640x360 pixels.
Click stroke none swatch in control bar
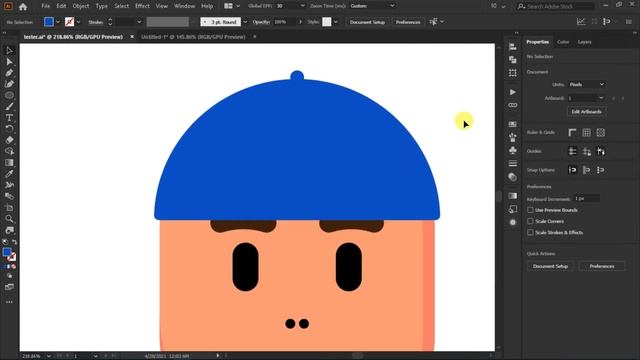tap(69, 22)
